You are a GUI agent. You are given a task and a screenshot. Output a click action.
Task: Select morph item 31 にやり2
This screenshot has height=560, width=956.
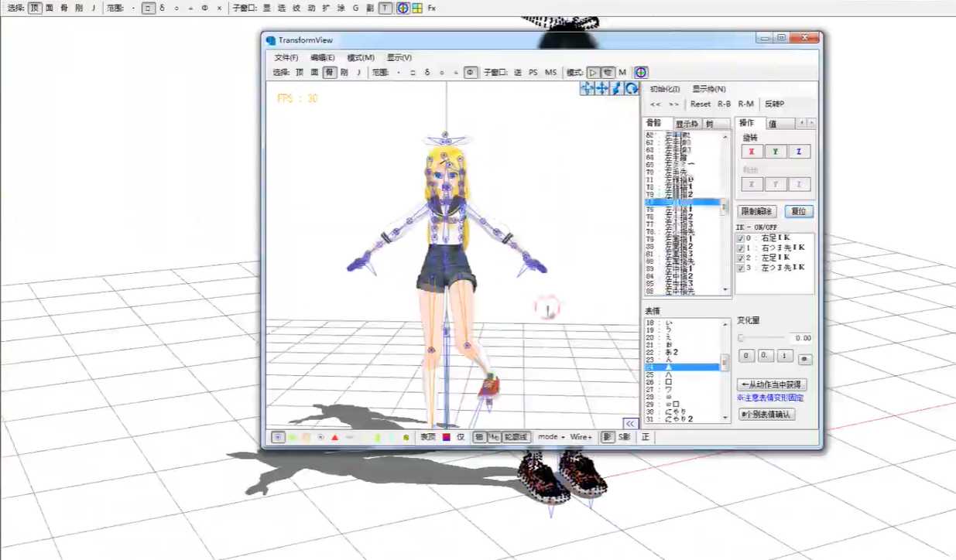(683, 418)
